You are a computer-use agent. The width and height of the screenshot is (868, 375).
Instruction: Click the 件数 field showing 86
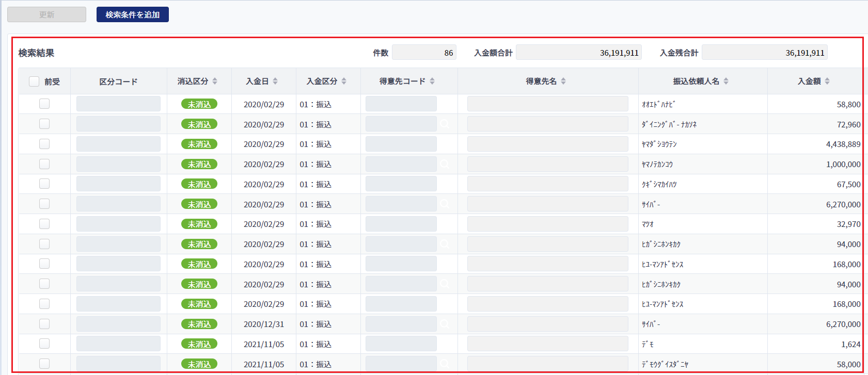pyautogui.click(x=424, y=52)
